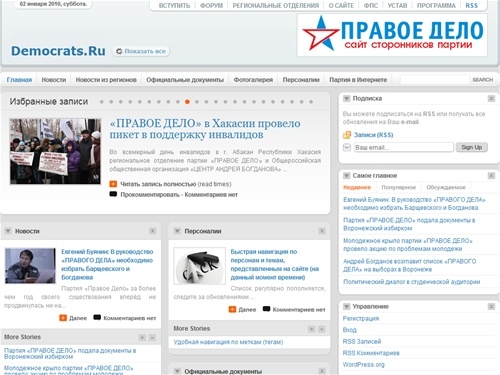The height and width of the screenshot is (375, 500).
Task: Open Политический диалог в студенческой аудитории link
Action: point(412,282)
